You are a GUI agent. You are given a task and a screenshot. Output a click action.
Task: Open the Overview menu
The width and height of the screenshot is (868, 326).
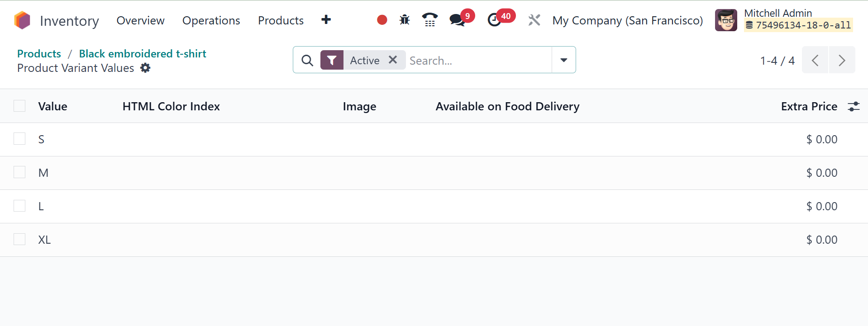coord(140,20)
